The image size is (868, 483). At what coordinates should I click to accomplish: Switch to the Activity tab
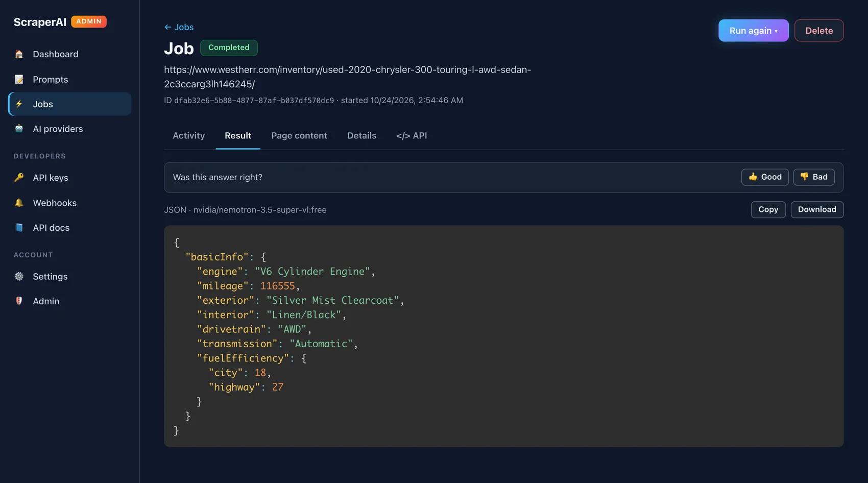(188, 136)
